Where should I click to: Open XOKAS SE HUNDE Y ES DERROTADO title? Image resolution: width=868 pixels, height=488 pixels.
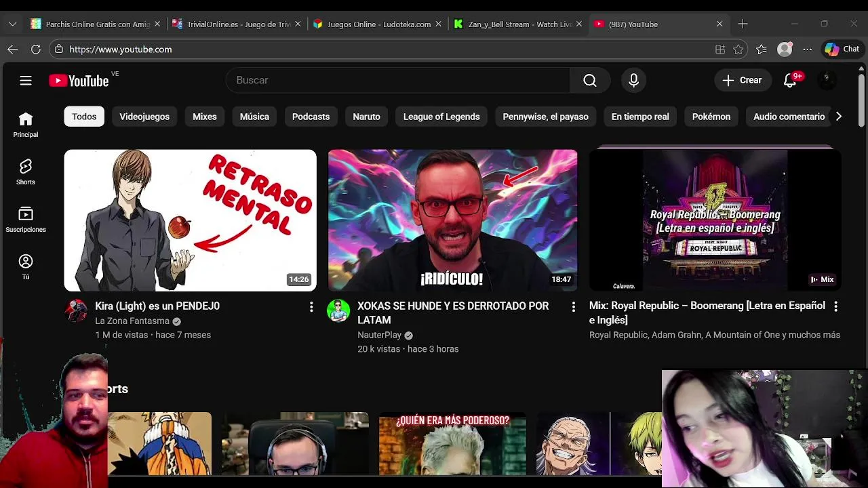[x=453, y=313]
